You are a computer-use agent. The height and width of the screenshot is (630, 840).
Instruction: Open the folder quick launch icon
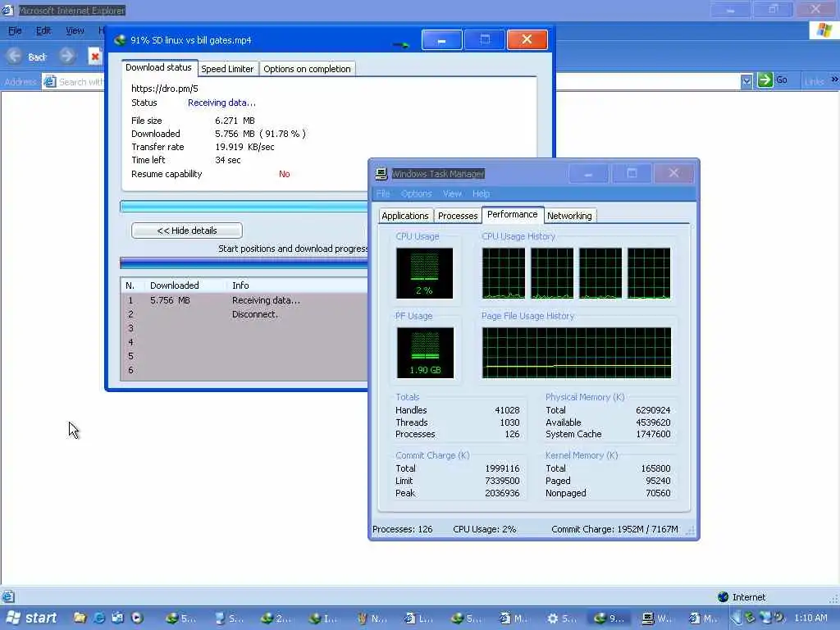click(80, 618)
